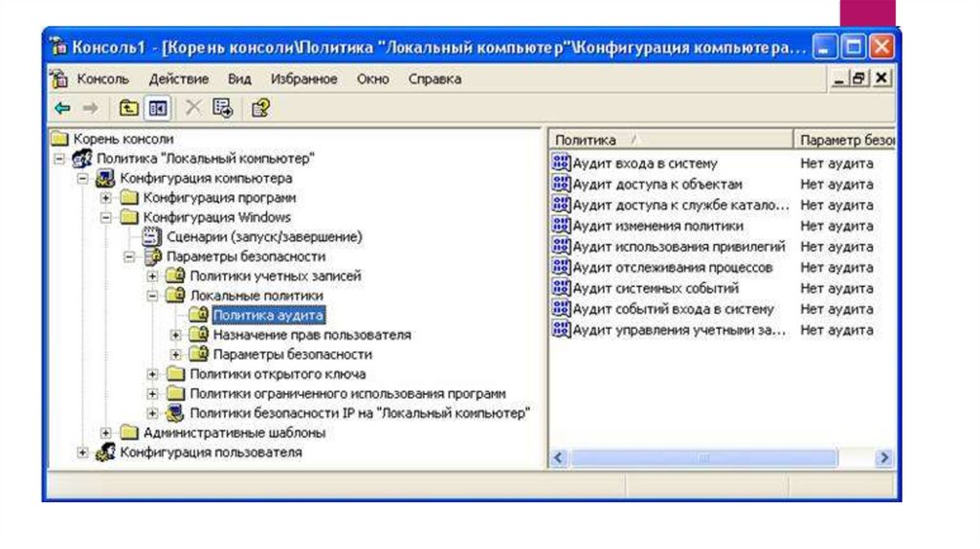The width and height of the screenshot is (980, 549).
Task: Click the title bar MMC icon
Action: click(x=58, y=46)
